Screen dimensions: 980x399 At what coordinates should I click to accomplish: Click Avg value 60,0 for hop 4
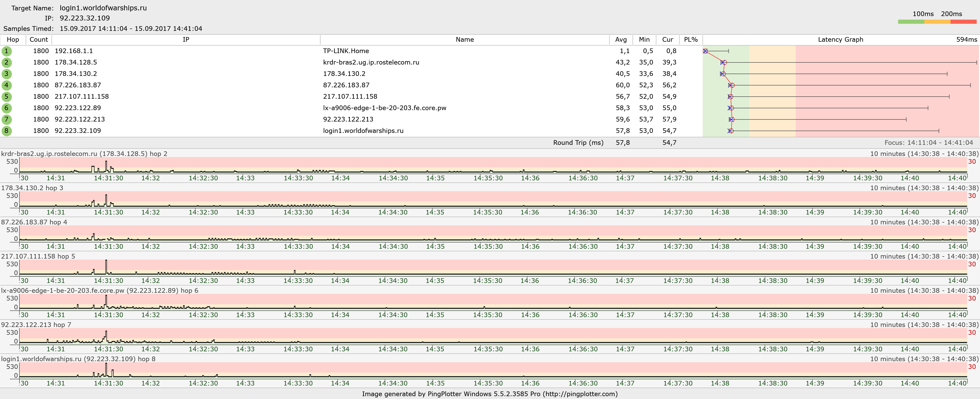pyautogui.click(x=623, y=85)
